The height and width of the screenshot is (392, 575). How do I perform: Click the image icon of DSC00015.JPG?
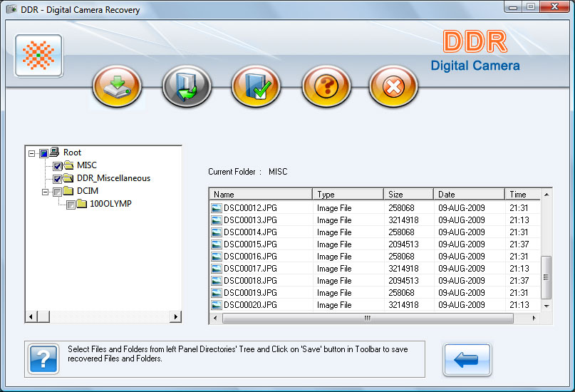(x=217, y=244)
